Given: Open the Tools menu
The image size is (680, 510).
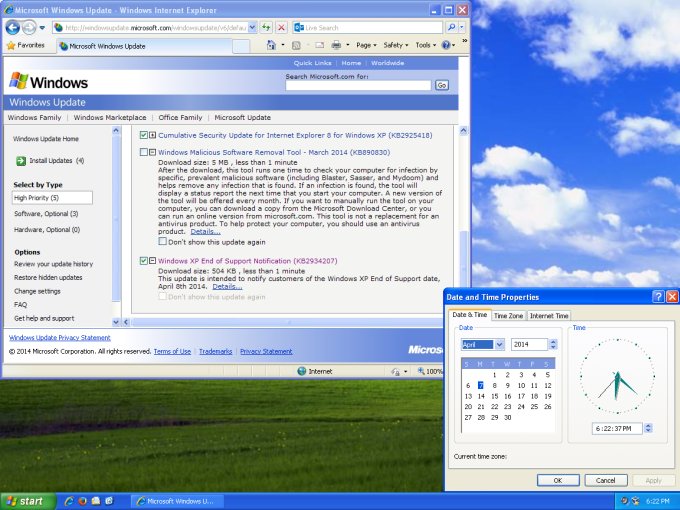Looking at the screenshot, I should (x=425, y=45).
